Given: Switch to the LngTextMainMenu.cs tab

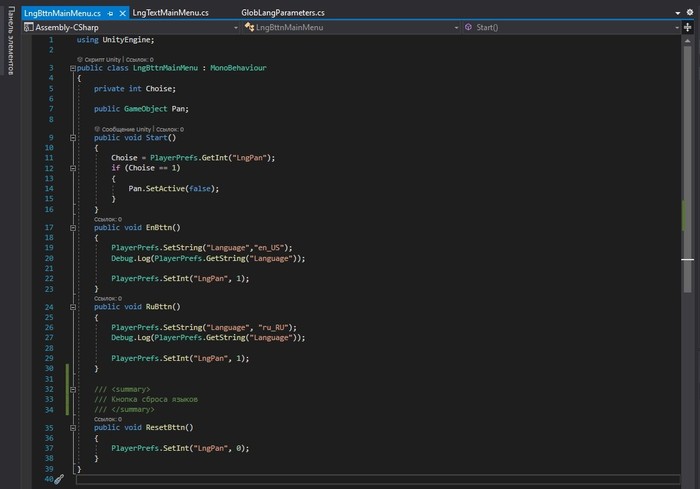Looking at the screenshot, I should [x=170, y=12].
